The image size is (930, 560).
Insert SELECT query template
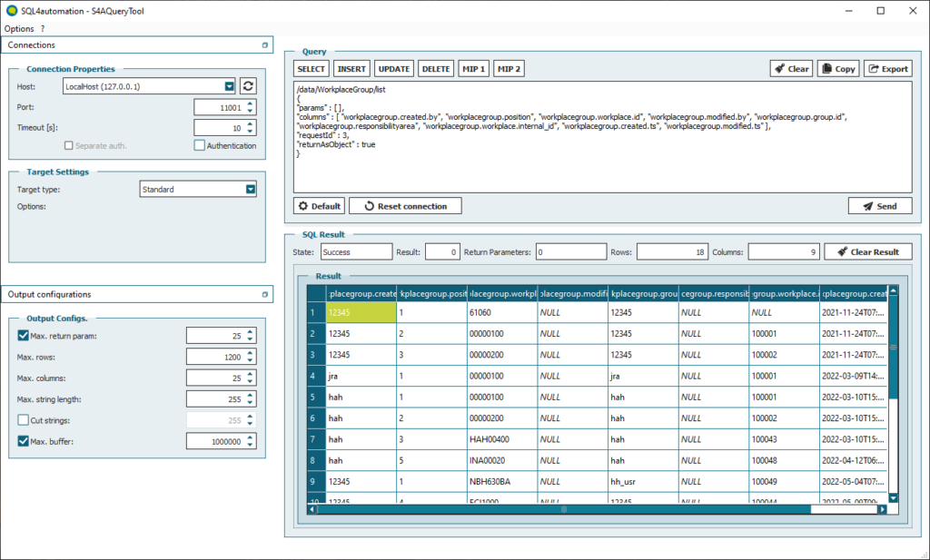[x=312, y=69]
